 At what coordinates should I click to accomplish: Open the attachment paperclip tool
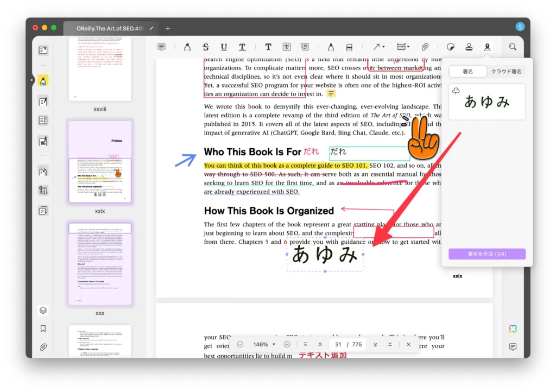(x=425, y=47)
